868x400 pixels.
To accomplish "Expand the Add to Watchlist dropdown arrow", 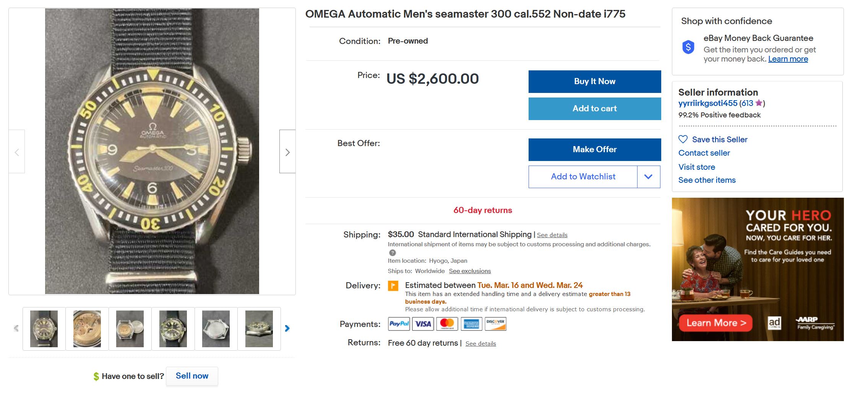I will coord(648,177).
